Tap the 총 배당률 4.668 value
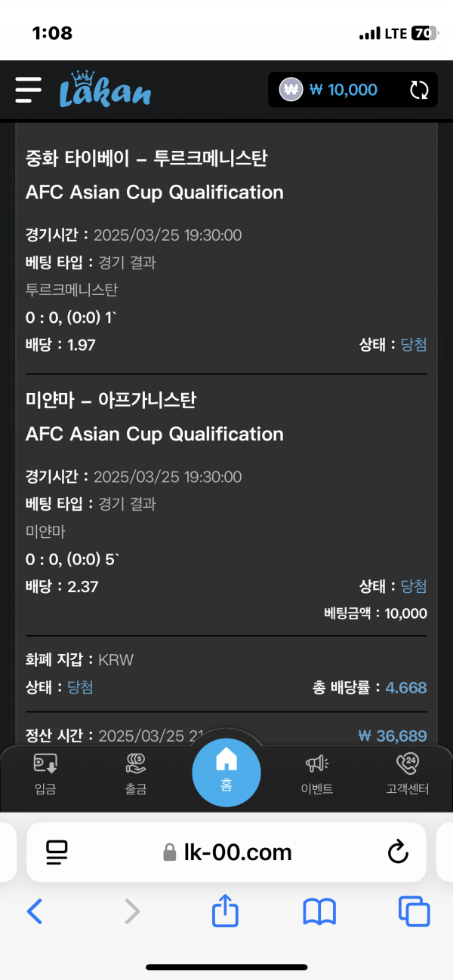The width and height of the screenshot is (453, 980). click(406, 687)
